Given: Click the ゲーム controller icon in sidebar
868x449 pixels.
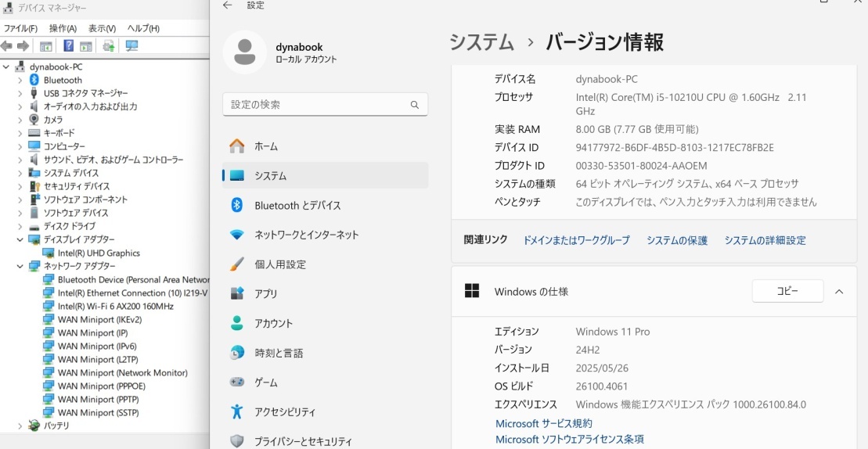Looking at the screenshot, I should (237, 382).
